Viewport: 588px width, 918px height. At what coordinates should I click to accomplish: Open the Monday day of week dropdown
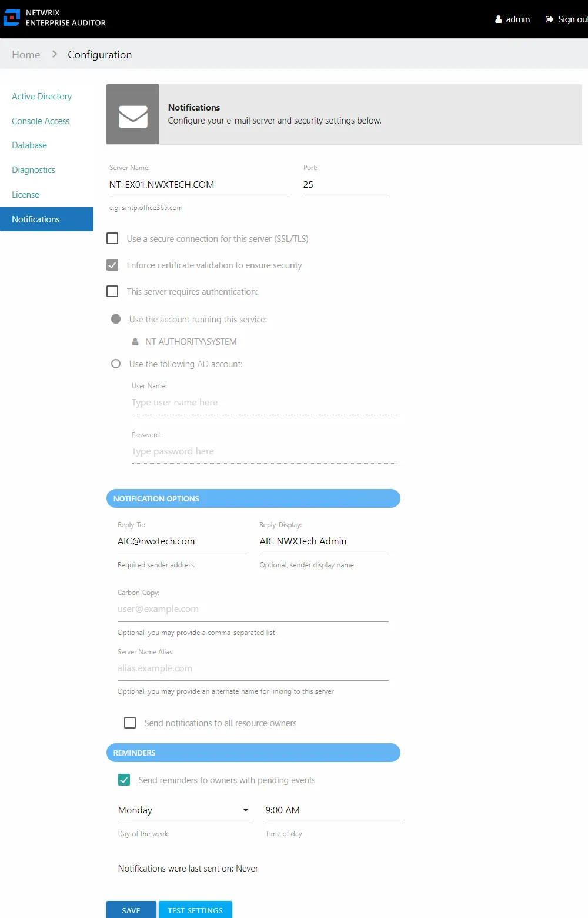click(185, 810)
